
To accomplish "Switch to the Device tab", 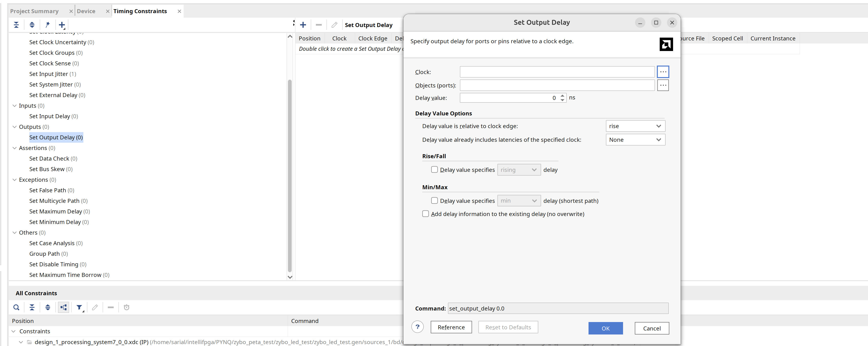I will [x=86, y=11].
